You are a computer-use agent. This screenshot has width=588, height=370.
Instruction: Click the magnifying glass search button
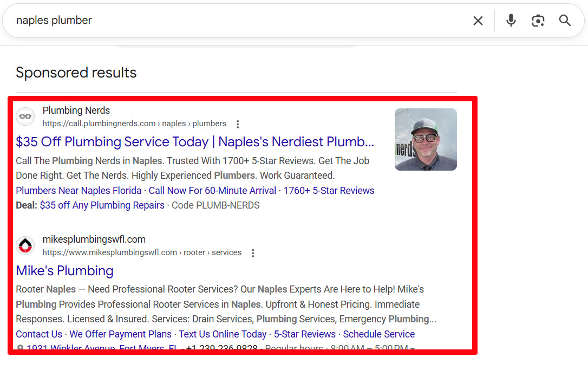click(x=565, y=21)
